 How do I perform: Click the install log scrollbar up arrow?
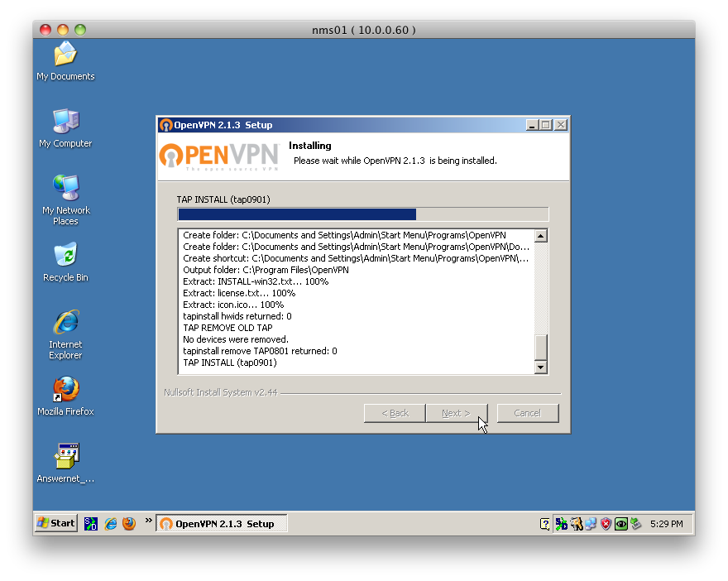click(x=540, y=236)
